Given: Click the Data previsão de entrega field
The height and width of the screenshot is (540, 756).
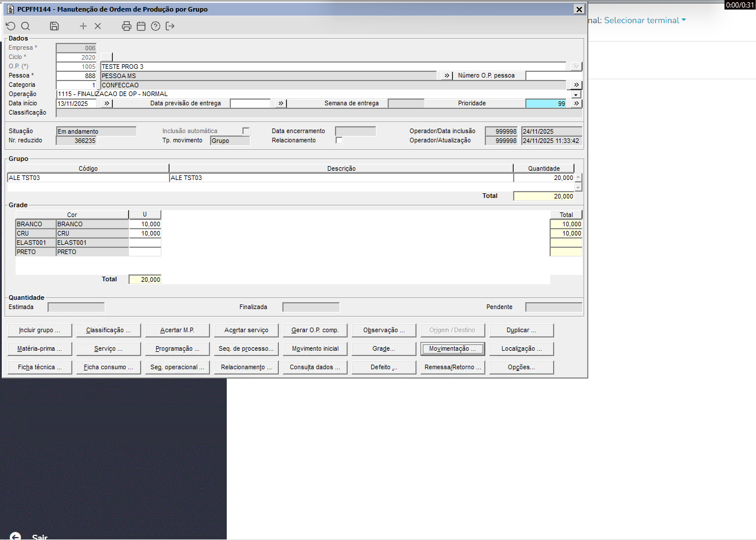Looking at the screenshot, I should click(x=250, y=103).
